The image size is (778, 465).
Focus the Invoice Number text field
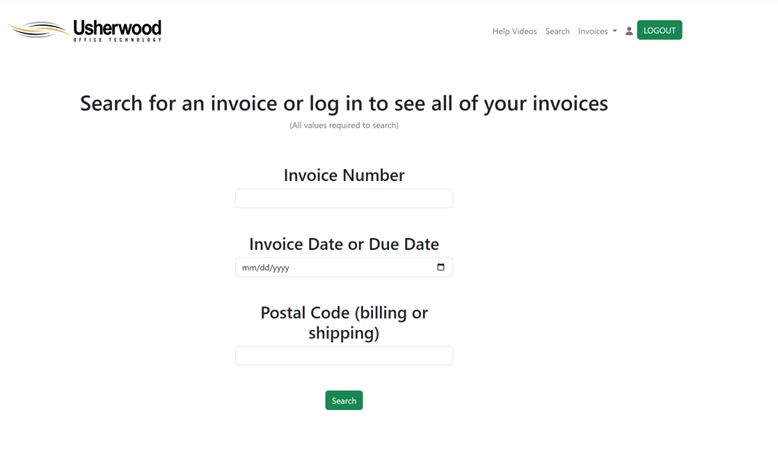[343, 198]
